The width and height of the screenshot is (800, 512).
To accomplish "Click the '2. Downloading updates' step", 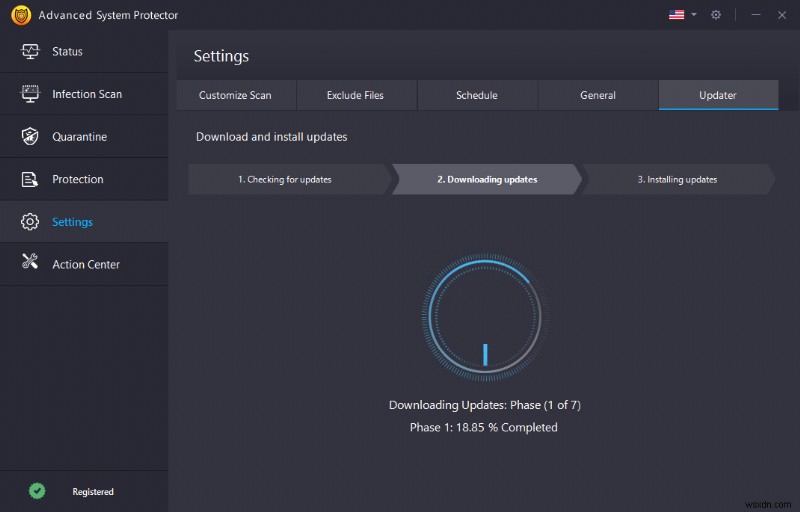I will [x=487, y=179].
